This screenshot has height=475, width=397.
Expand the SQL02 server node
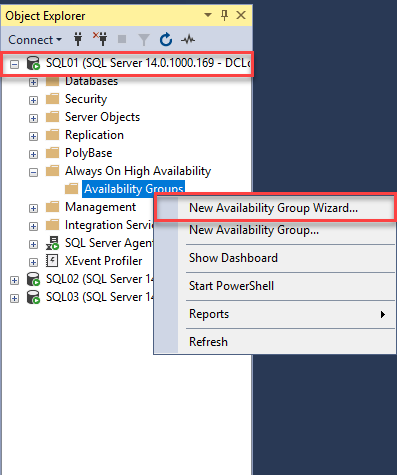point(14,280)
